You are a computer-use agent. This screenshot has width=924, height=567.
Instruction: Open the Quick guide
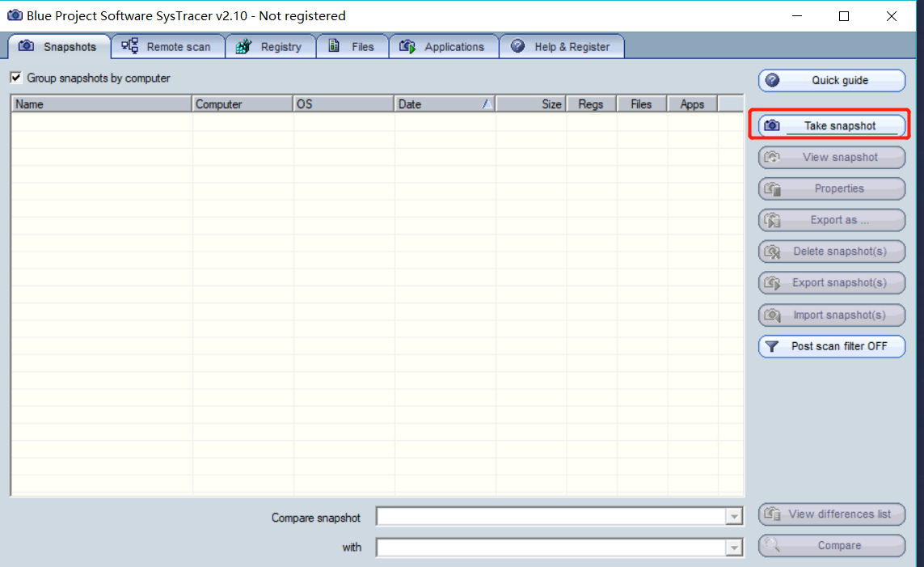point(832,81)
